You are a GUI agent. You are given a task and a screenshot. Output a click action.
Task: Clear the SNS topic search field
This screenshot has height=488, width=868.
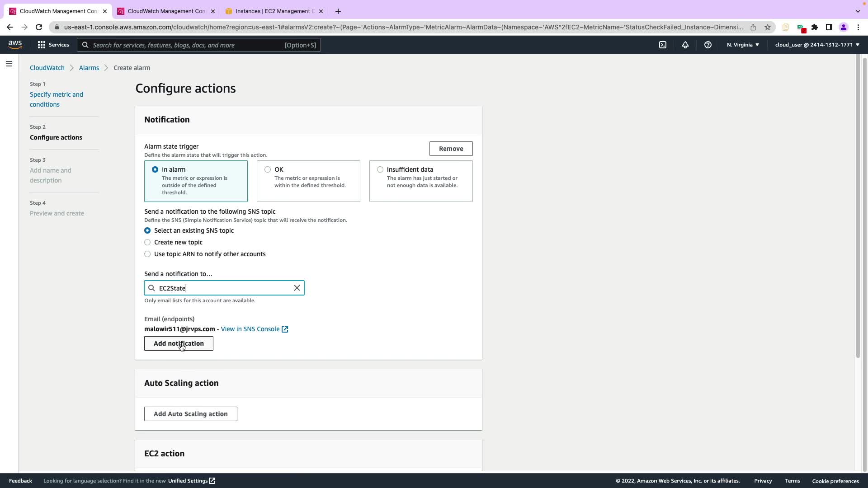point(297,288)
